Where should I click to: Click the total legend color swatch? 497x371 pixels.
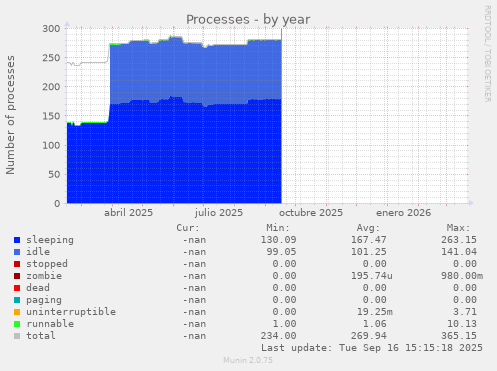tap(17, 336)
